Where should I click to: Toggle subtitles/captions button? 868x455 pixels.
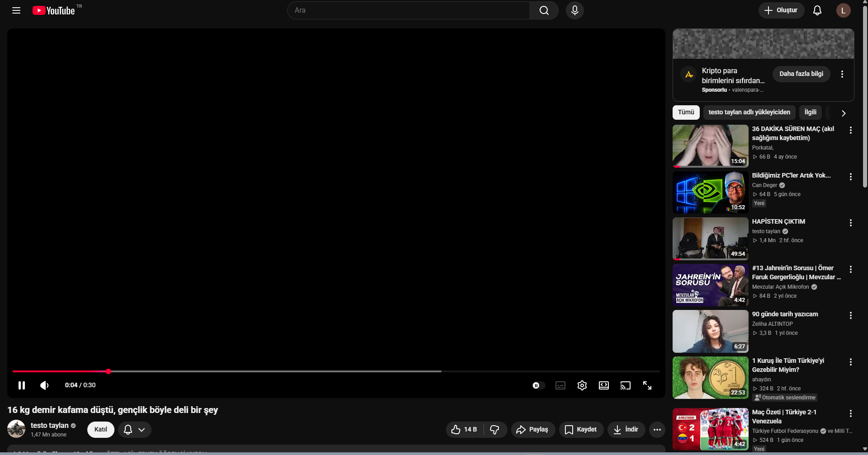tap(560, 385)
